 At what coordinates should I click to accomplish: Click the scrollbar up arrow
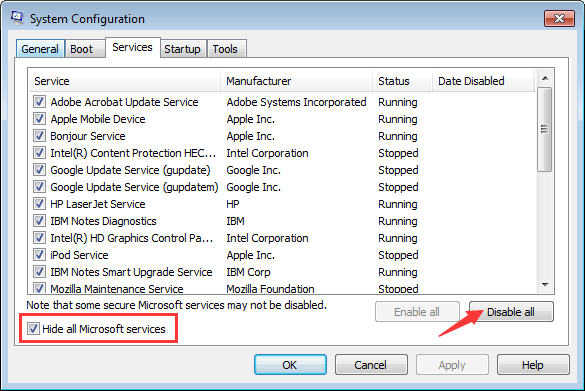[x=545, y=78]
